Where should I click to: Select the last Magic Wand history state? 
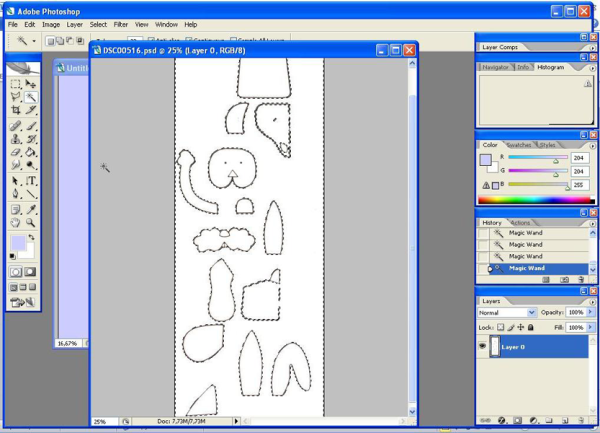[526, 268]
